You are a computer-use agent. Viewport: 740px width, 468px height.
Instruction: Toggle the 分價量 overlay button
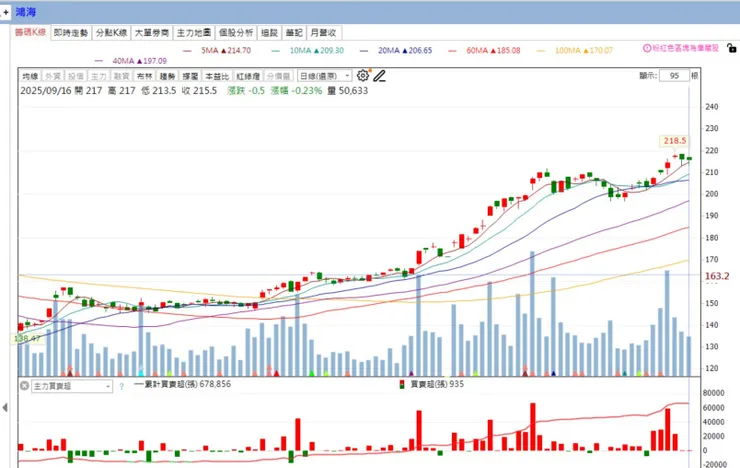278,76
